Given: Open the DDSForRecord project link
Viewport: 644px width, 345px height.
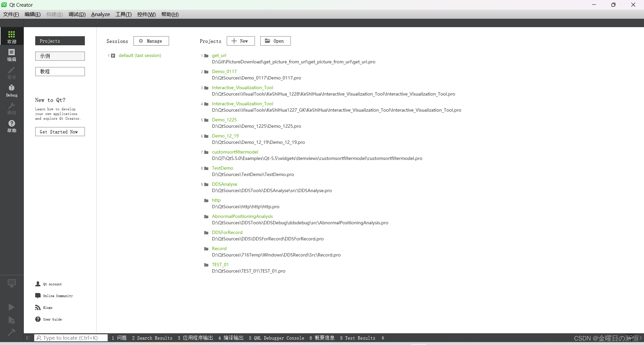Looking at the screenshot, I should point(227,233).
